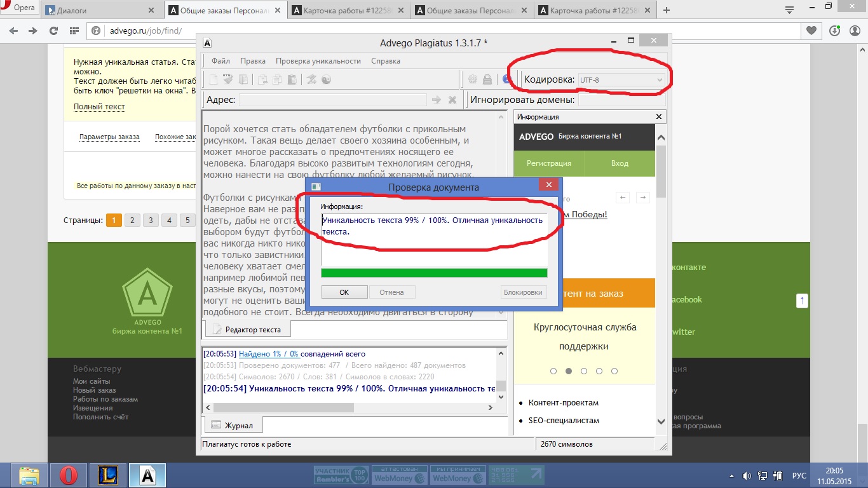Select the third carousel dot in info panel
The image size is (868, 488).
[x=584, y=371]
